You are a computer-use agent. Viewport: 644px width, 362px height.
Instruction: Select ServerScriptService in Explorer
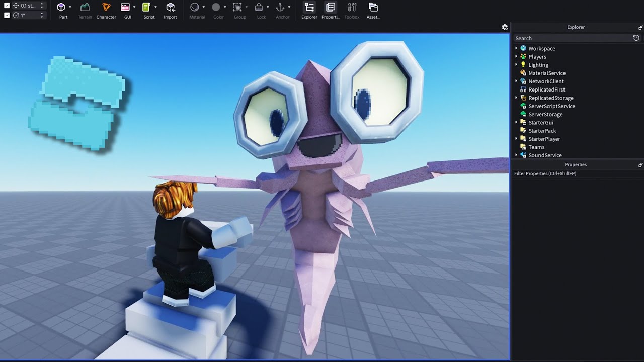[x=551, y=106]
